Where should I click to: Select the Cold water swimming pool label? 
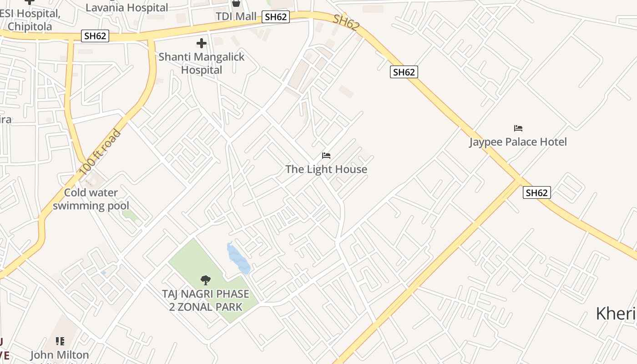[x=91, y=199]
